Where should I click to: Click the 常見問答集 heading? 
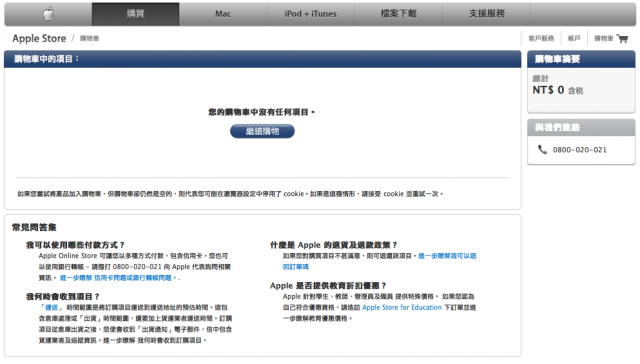(34, 227)
